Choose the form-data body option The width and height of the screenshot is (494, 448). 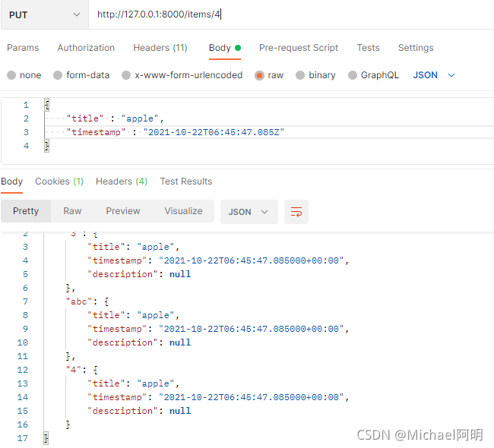click(x=58, y=75)
